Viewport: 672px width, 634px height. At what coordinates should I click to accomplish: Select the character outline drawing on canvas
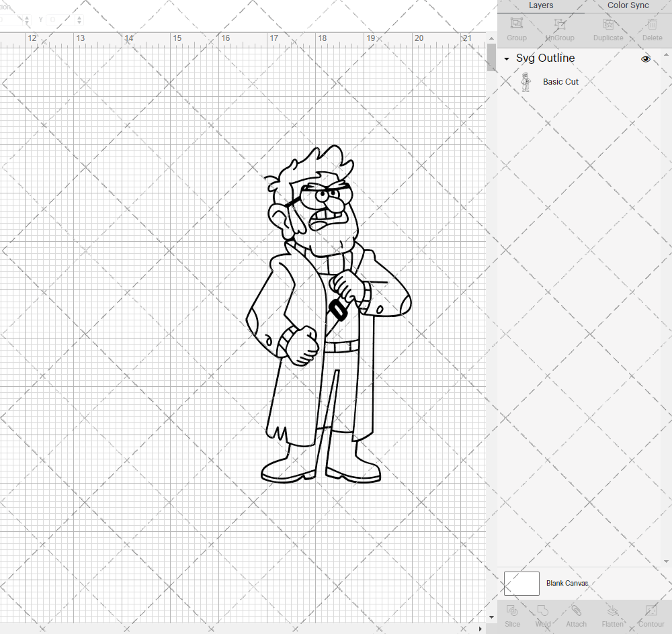[329, 314]
